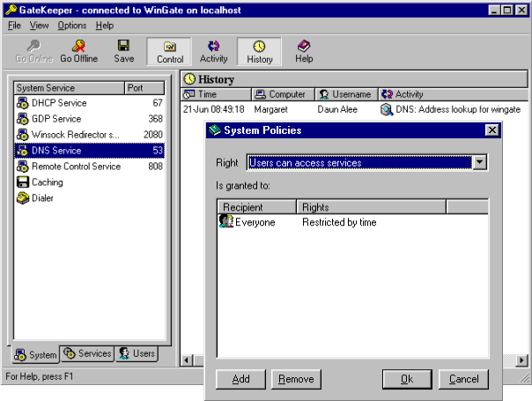
Task: Switch to the Services tab
Action: tap(87, 354)
